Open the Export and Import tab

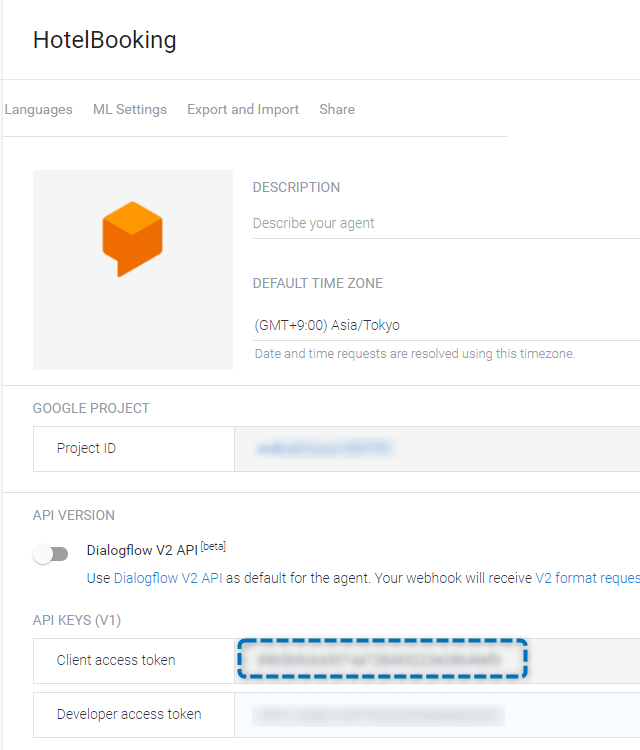coord(243,110)
